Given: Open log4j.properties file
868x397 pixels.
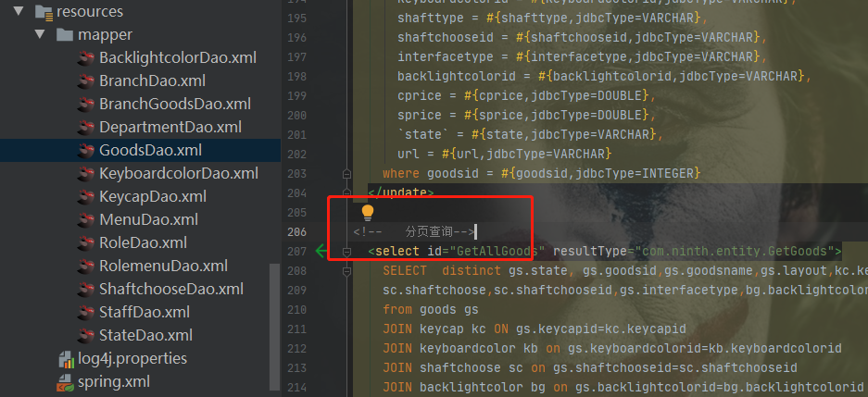Looking at the screenshot, I should [132, 359].
